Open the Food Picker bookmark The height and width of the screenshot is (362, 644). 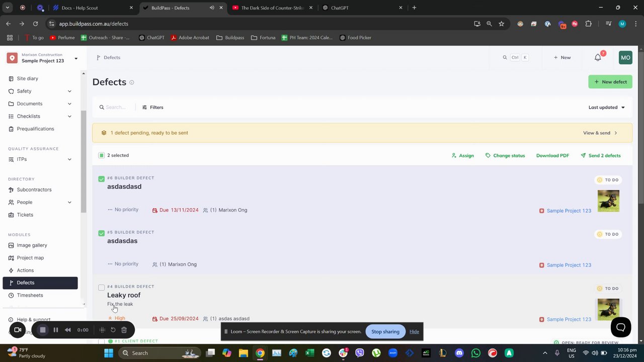click(x=355, y=38)
